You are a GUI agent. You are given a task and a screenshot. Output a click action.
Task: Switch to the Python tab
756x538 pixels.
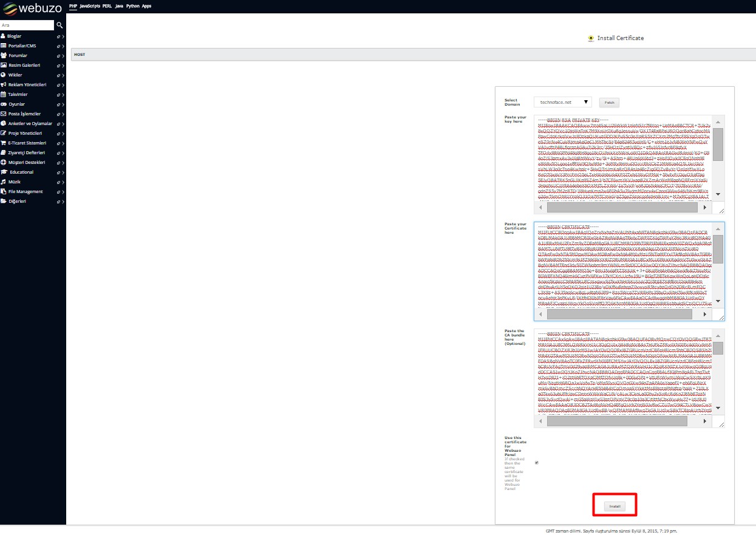133,6
